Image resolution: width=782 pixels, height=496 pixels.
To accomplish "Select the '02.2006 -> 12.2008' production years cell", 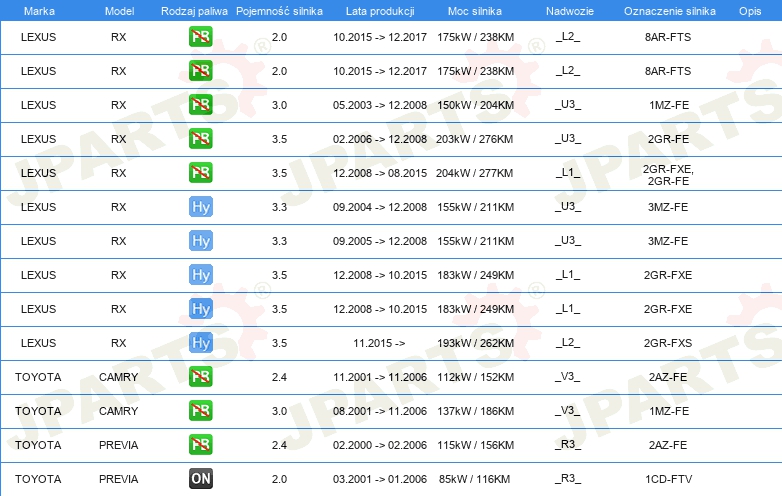I will click(x=380, y=139).
